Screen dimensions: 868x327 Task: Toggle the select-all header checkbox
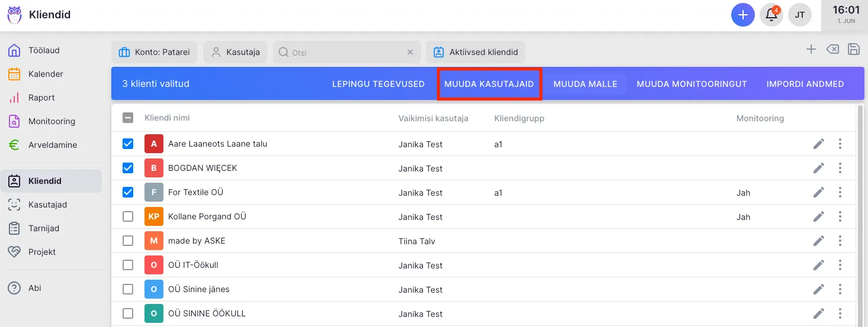pos(128,118)
